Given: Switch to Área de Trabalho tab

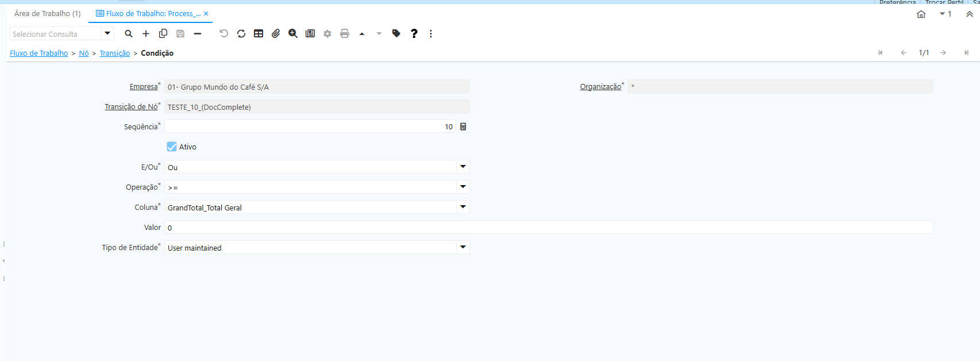Looking at the screenshot, I should coord(47,13).
